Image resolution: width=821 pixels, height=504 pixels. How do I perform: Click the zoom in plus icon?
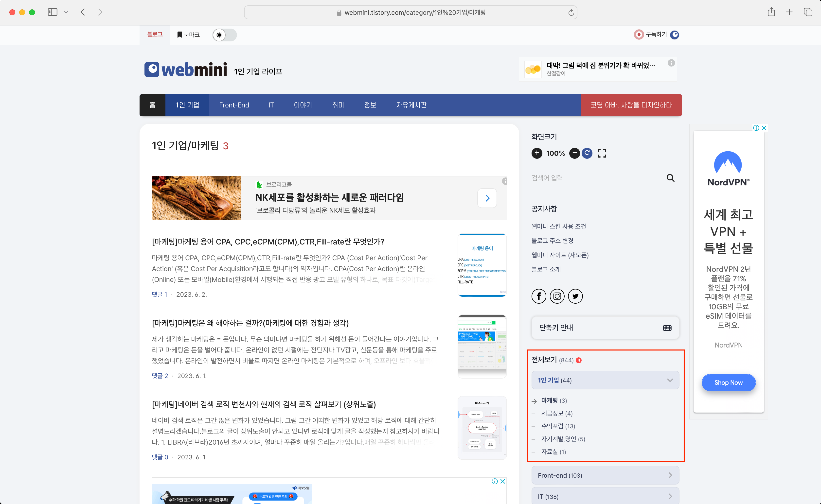tap(536, 153)
